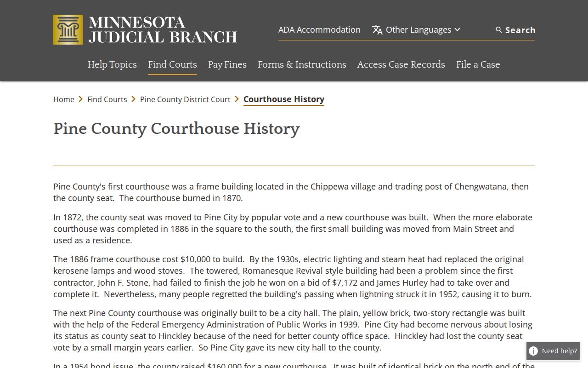Click the Pine County Courthouse History heading
Screen dimensions: 588x368
[x=176, y=128]
